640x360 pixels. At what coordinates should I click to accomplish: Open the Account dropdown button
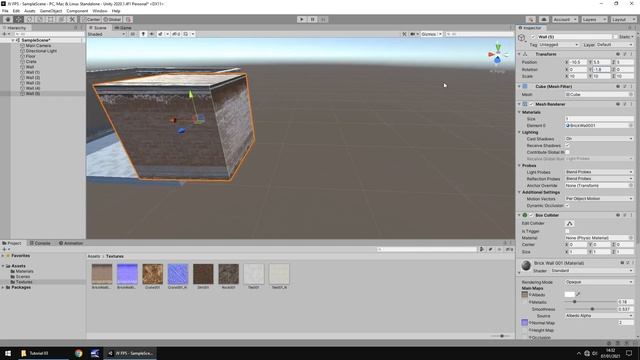(564, 20)
